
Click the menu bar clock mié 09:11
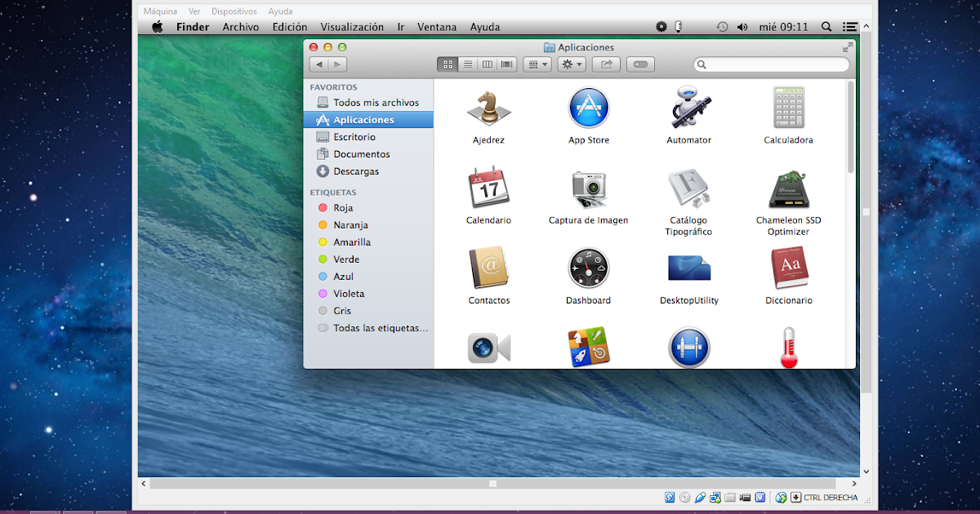pyautogui.click(x=783, y=27)
